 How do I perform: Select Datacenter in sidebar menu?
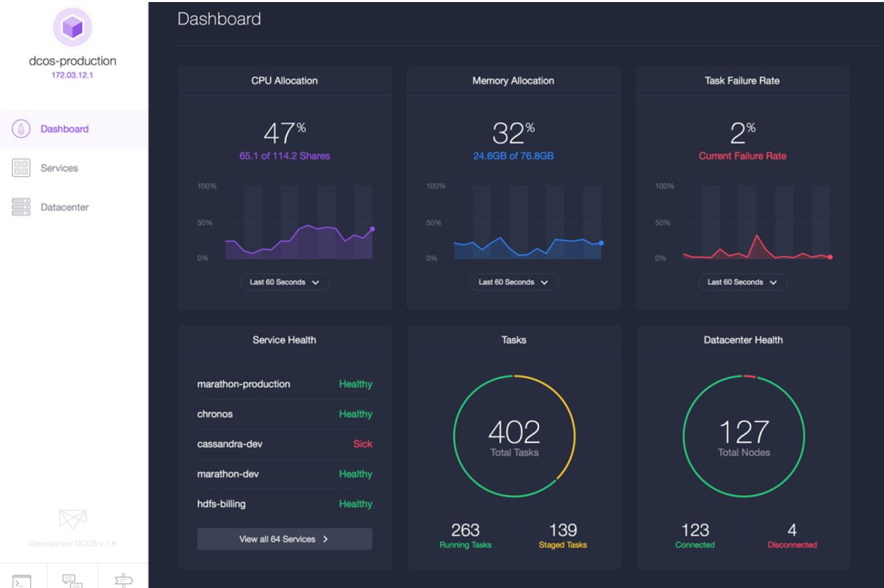pyautogui.click(x=64, y=207)
